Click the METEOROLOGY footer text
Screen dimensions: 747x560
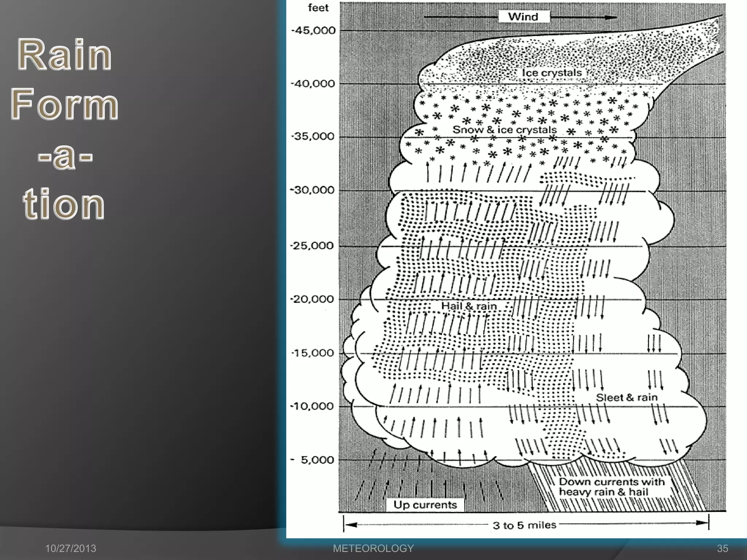click(373, 548)
